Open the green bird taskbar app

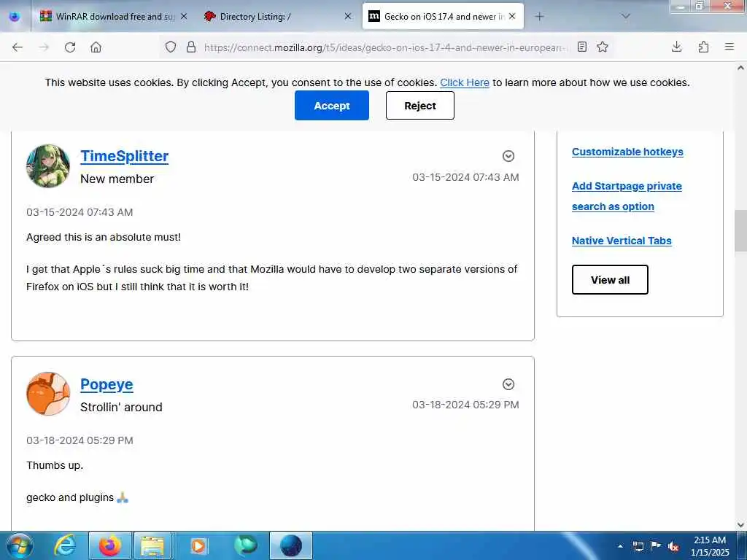tap(245, 545)
